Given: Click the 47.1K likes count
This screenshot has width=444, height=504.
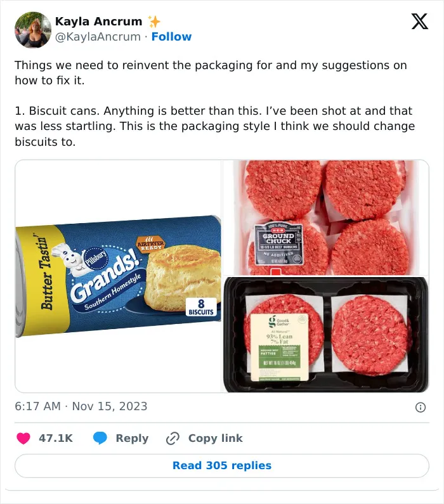Looking at the screenshot, I should coord(56,438).
